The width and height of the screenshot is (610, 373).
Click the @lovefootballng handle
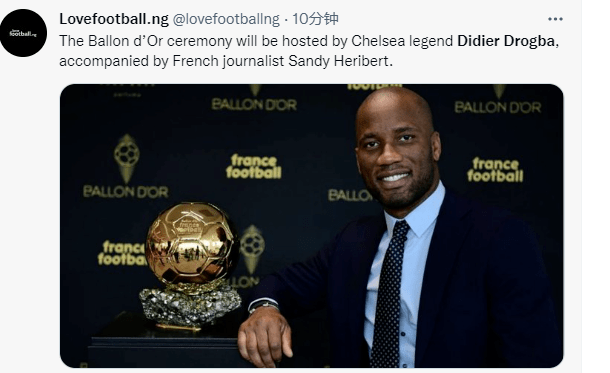[226, 19]
